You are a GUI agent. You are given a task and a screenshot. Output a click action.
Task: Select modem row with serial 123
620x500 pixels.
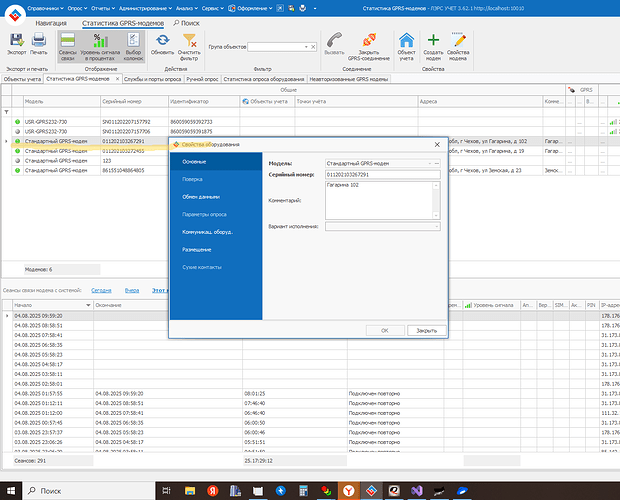[92, 160]
